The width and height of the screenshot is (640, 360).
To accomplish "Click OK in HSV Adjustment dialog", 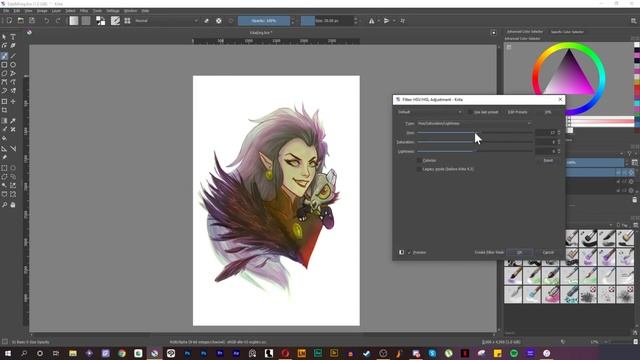I will point(519,253).
